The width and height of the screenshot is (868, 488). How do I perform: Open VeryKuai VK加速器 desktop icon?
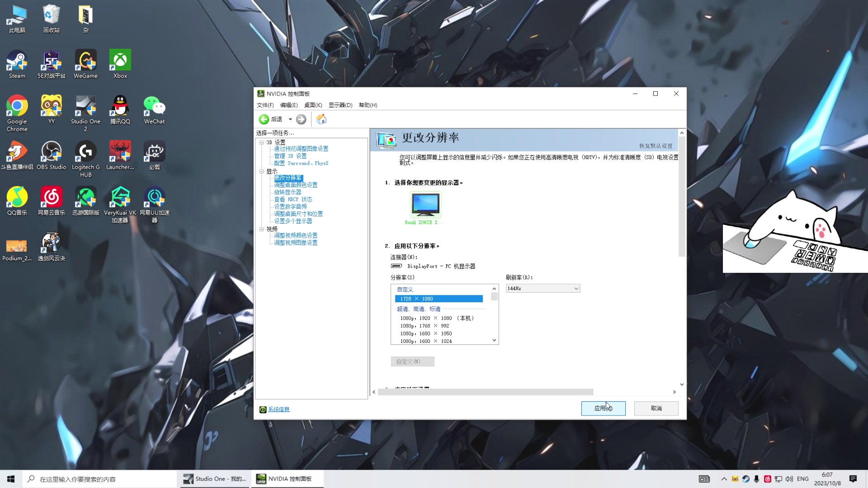click(120, 205)
